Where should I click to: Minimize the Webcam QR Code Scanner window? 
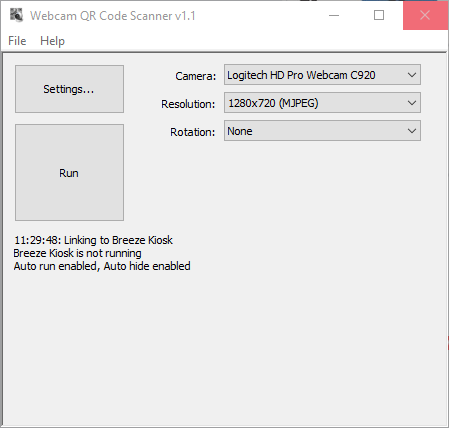tap(334, 15)
